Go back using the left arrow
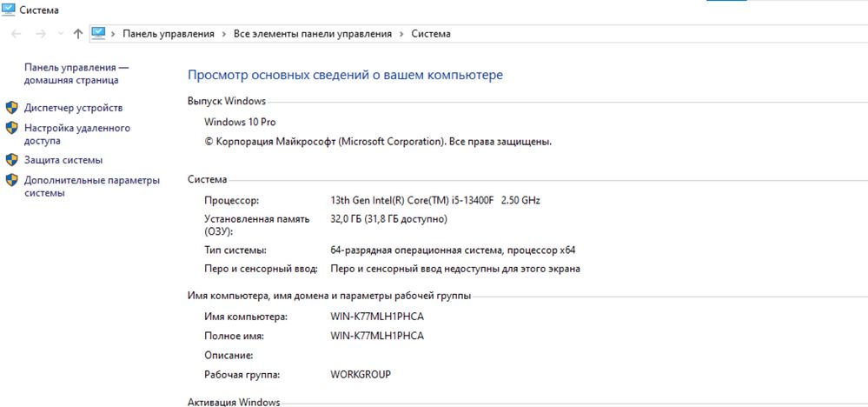Screen dimensions: 868x407 [16, 34]
